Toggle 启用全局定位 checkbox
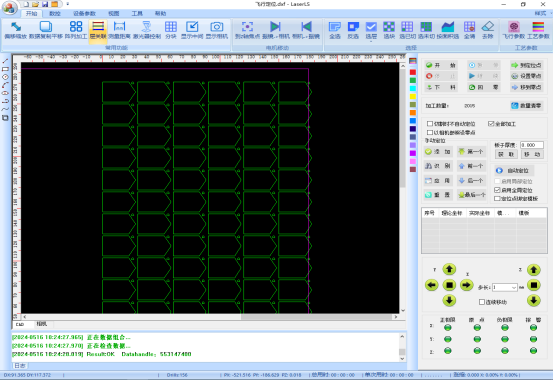The height and width of the screenshot is (381, 554). pos(497,190)
